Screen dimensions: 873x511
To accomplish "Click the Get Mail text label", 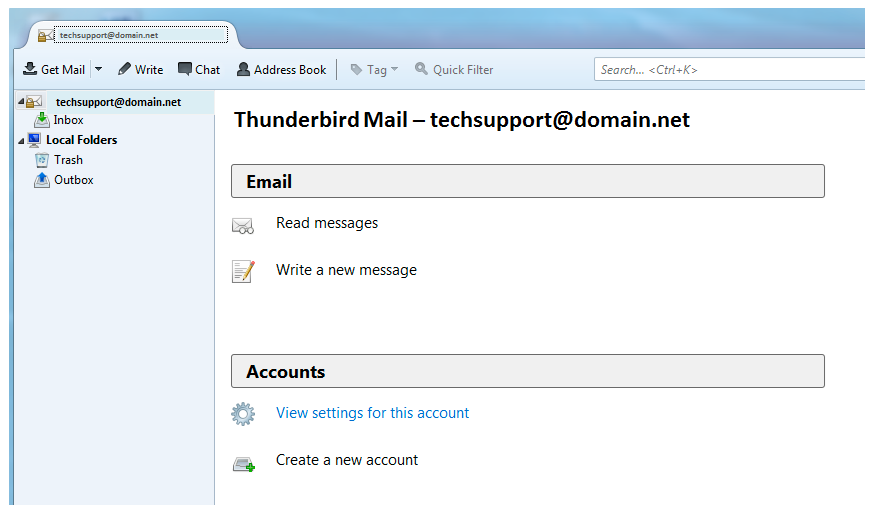I will point(63,70).
